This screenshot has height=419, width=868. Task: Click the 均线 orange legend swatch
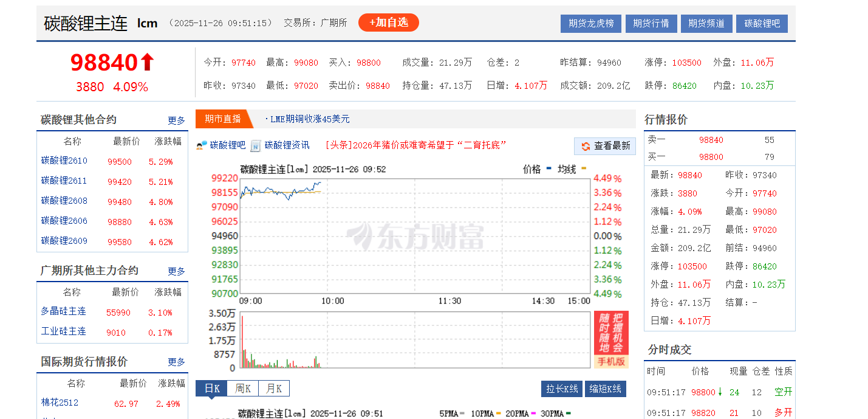[x=584, y=167]
